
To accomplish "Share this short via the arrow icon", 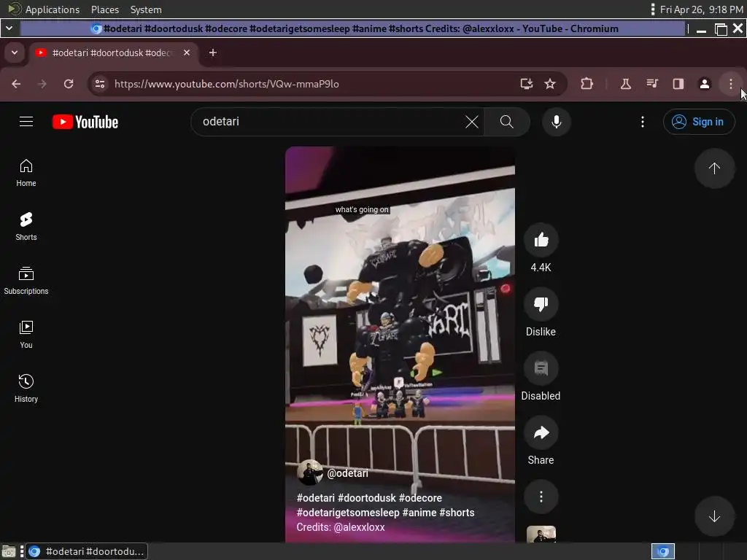I will click(541, 433).
